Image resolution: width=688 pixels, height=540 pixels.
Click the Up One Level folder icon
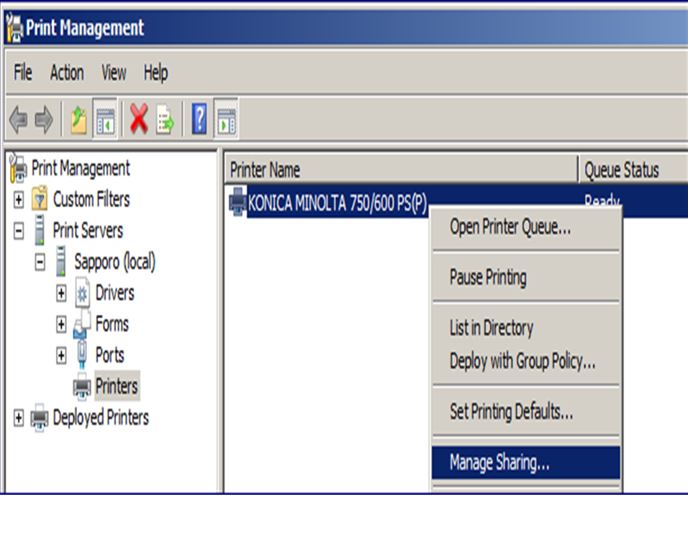pyautogui.click(x=78, y=121)
